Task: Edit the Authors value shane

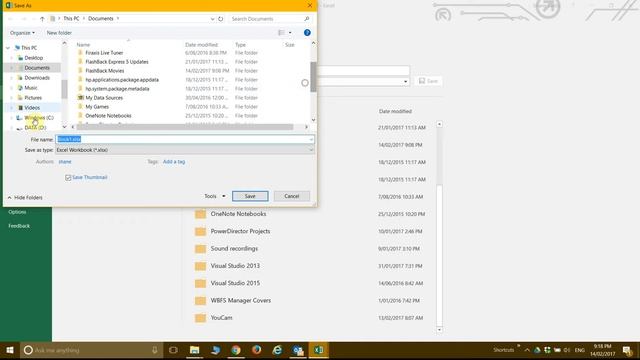Action: [65, 162]
